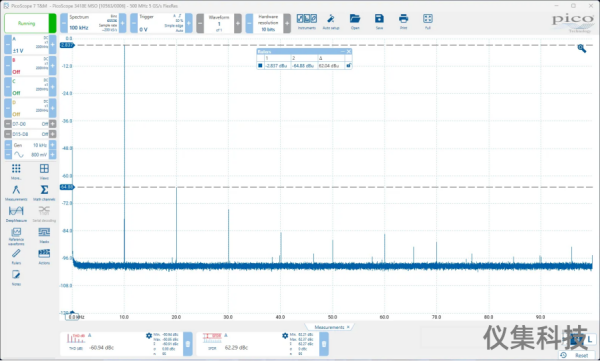Click the Save floppy disk icon
The width and height of the screenshot is (600, 361).
(379, 21)
